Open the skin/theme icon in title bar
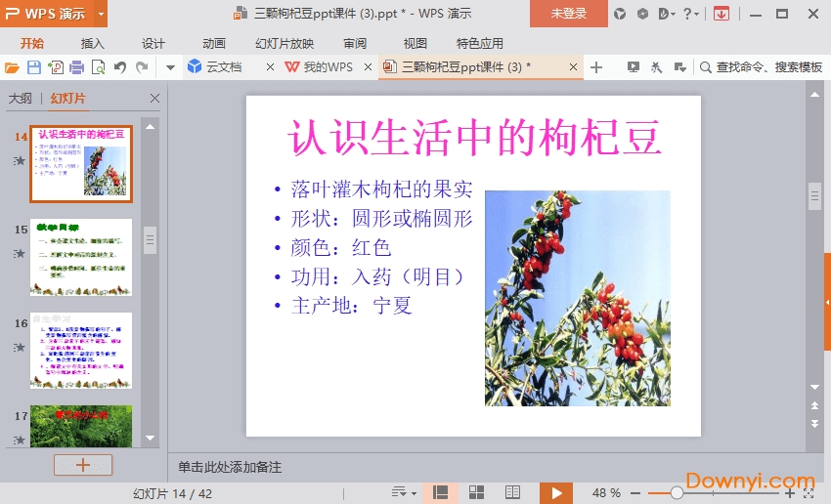 tap(620, 14)
